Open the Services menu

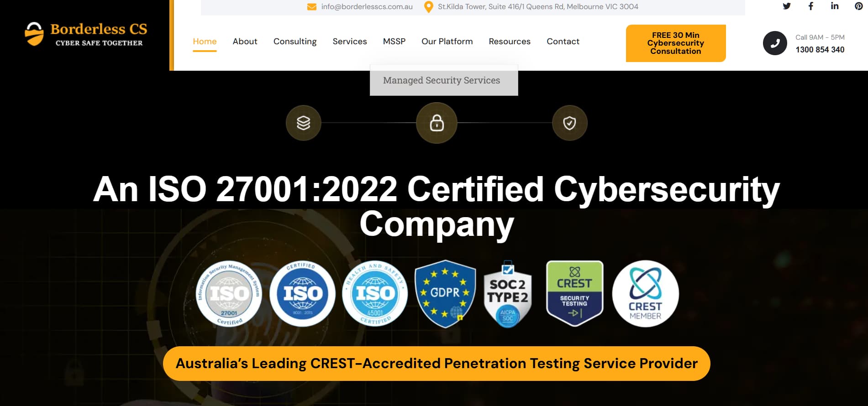point(350,42)
